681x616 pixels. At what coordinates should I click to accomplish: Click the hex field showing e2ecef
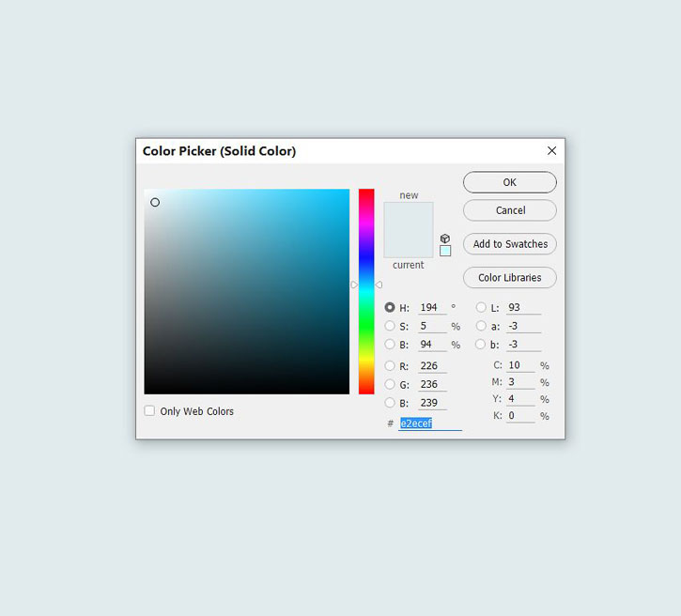pyautogui.click(x=430, y=423)
